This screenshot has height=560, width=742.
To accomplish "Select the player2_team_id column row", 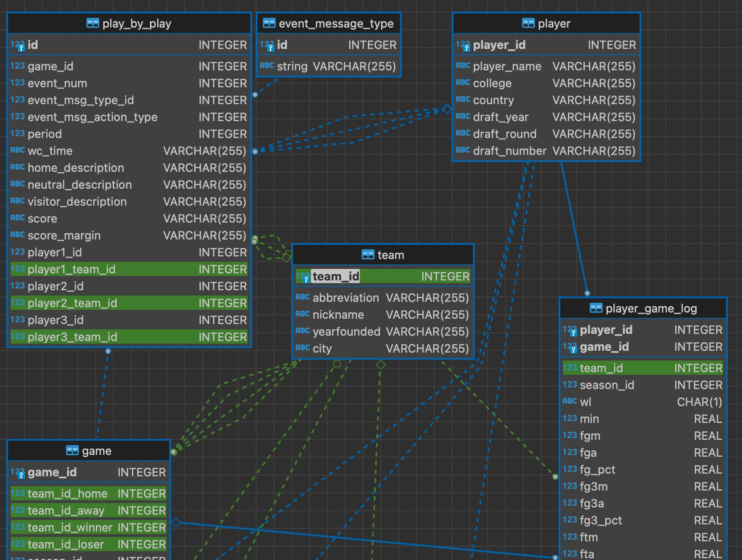I will coord(129,303).
